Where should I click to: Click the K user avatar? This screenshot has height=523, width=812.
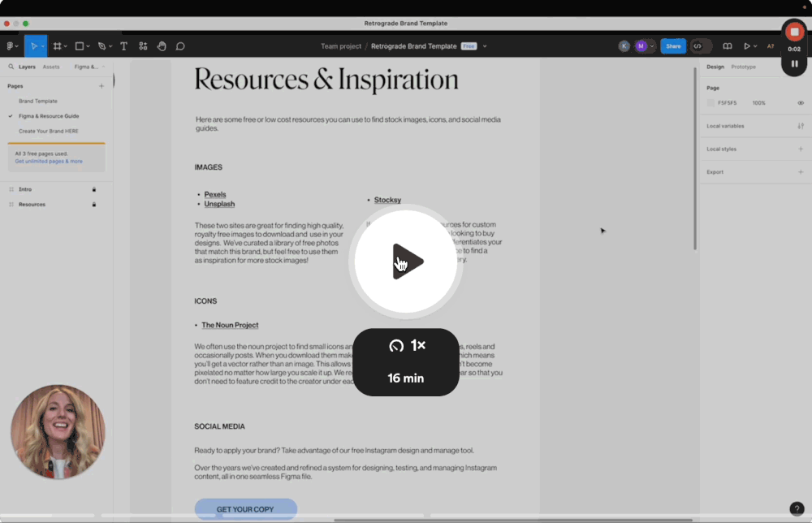tap(624, 46)
